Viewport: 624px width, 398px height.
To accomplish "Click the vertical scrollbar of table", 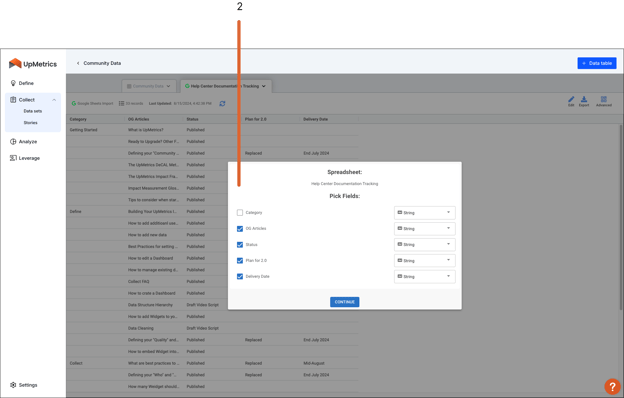I will [x=621, y=217].
